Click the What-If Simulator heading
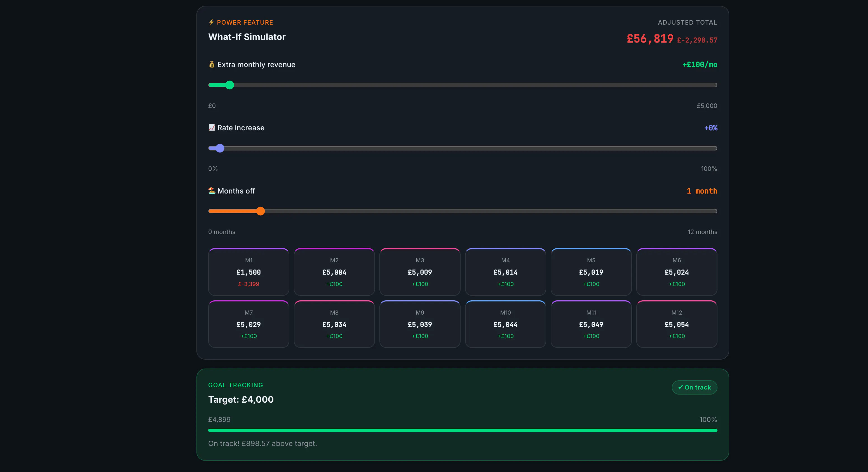 pos(247,37)
